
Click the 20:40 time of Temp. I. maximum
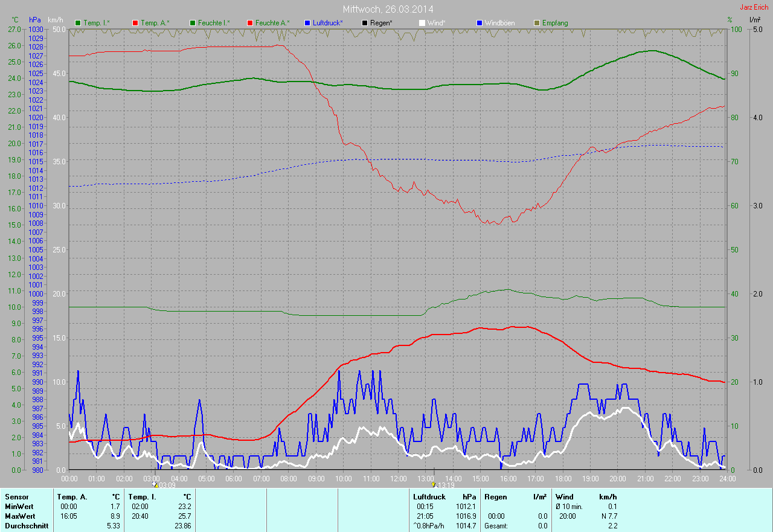pyautogui.click(x=140, y=516)
